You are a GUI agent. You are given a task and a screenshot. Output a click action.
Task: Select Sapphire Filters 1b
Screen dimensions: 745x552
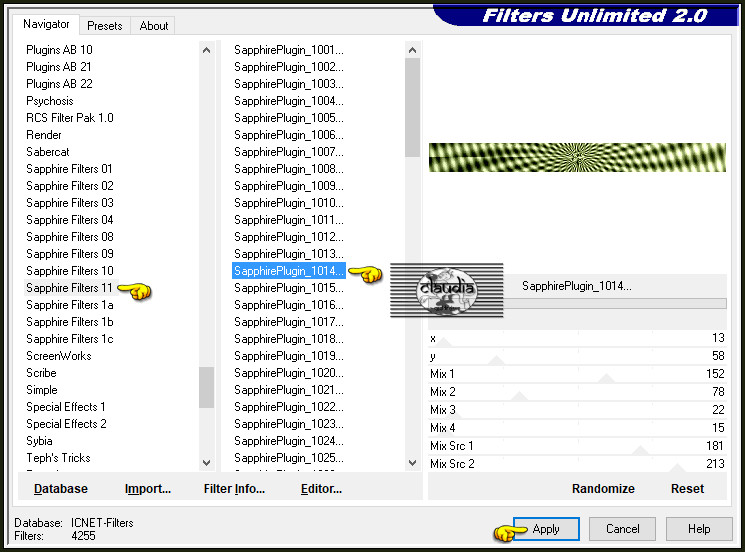(x=70, y=322)
